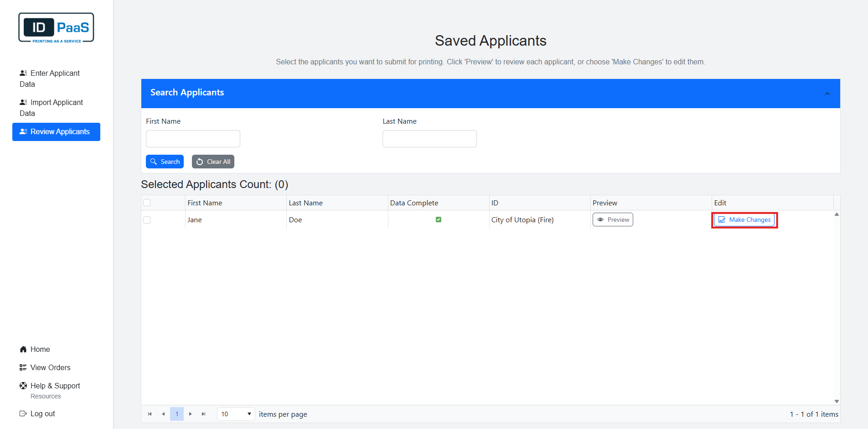Click the Home house icon

point(23,349)
